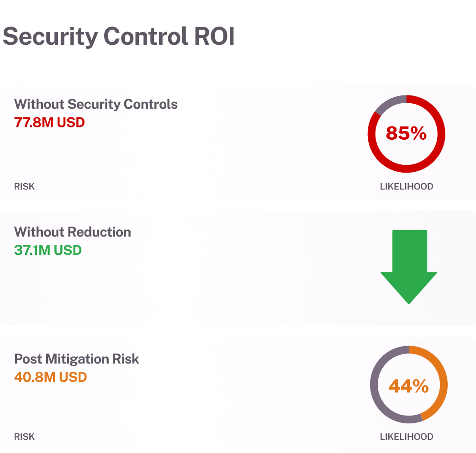
Task: Click the orange 44% percentage text
Action: pos(408,386)
